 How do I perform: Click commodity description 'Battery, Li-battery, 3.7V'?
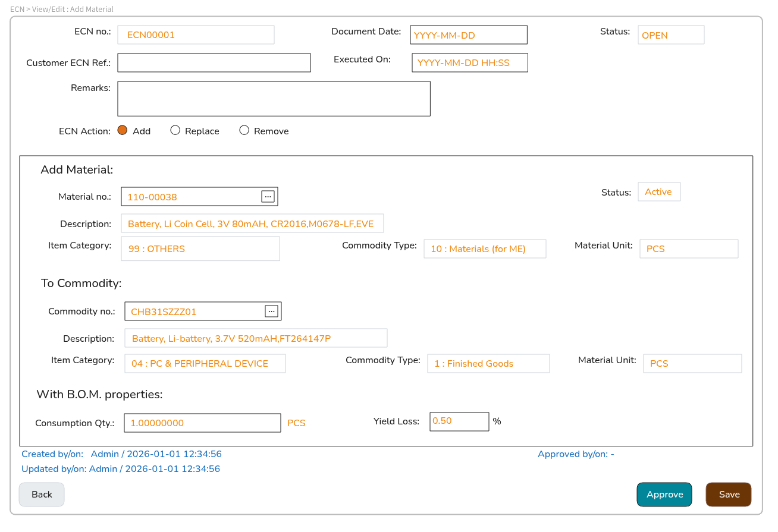click(256, 338)
